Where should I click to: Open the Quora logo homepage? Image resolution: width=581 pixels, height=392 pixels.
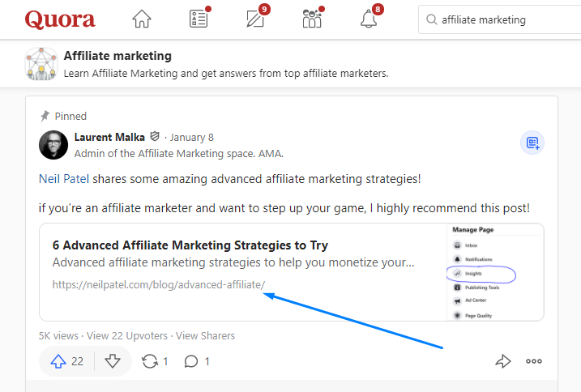click(60, 19)
